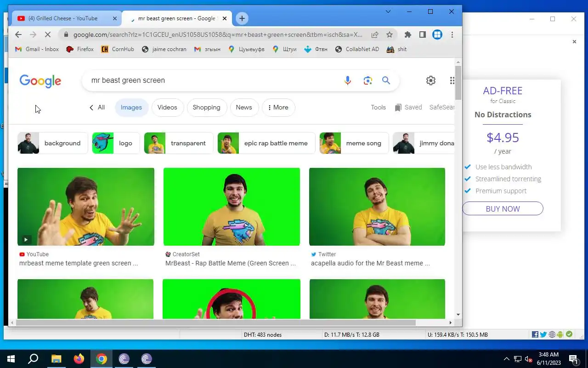The width and height of the screenshot is (588, 368).
Task: Open Google quick settings gear
Action: point(431,80)
